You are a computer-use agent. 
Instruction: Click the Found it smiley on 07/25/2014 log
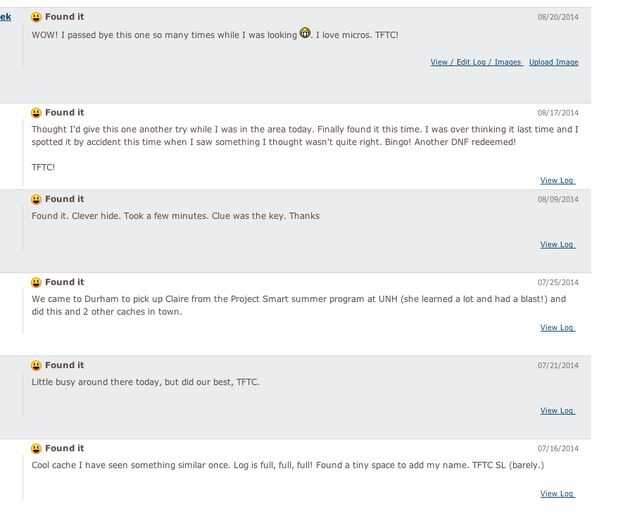(37, 283)
